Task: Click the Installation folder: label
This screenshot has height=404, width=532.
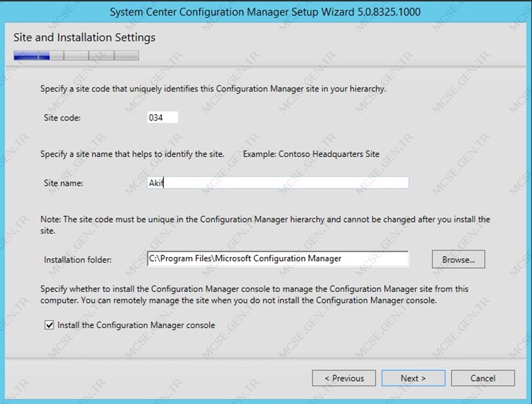Action: 77,260
